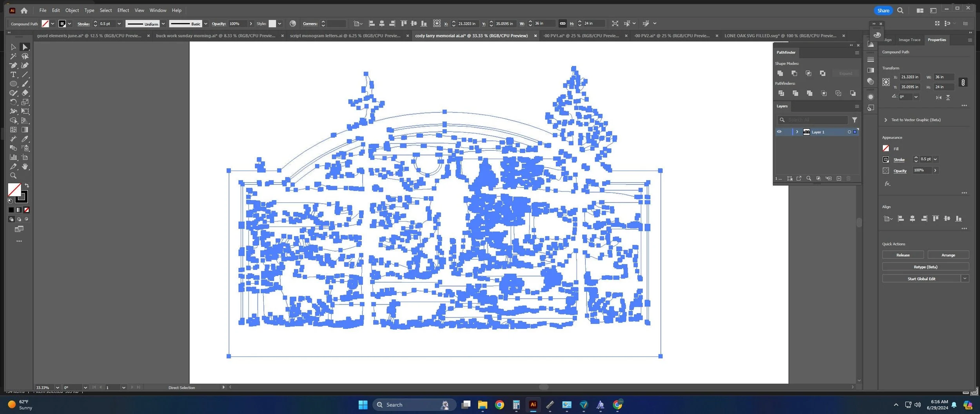Select the Hand tool
Screen dimensions: 980x414
click(x=25, y=167)
